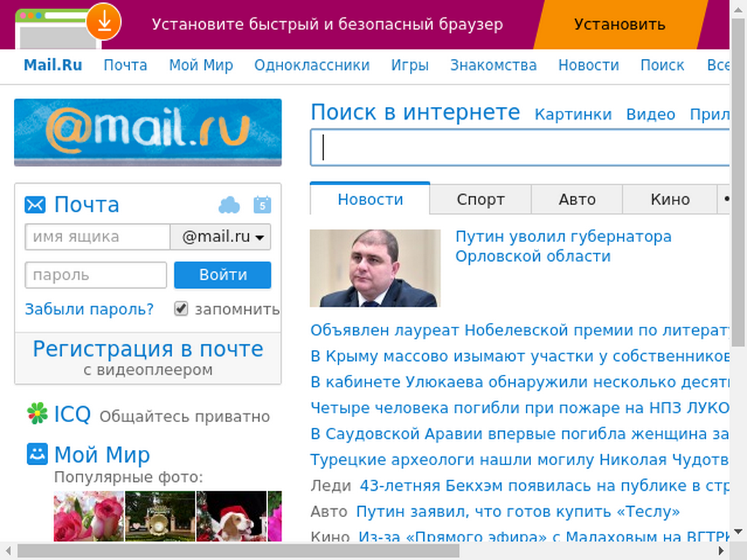747x560 pixels.
Task: Open Поиск in top navigation
Action: [x=662, y=65]
